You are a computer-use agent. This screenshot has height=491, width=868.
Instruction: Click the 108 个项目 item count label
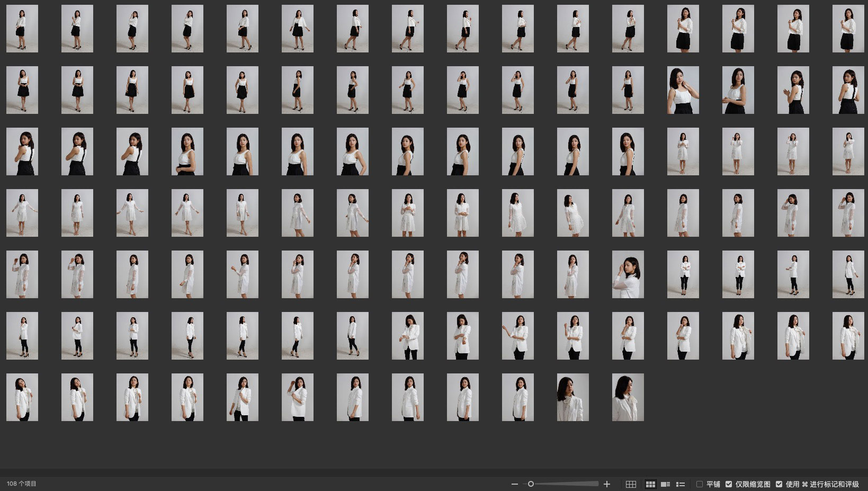pyautogui.click(x=22, y=484)
